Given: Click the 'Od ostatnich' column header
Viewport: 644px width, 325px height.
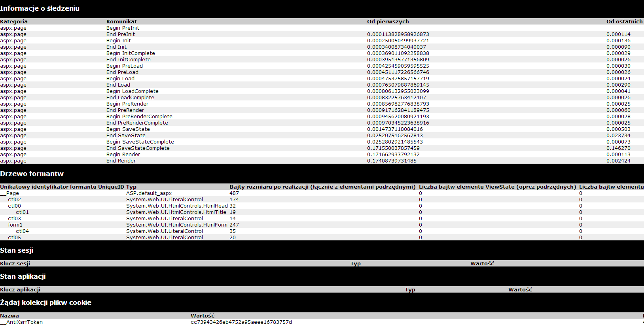Looking at the screenshot, I should pyautogui.click(x=624, y=22).
